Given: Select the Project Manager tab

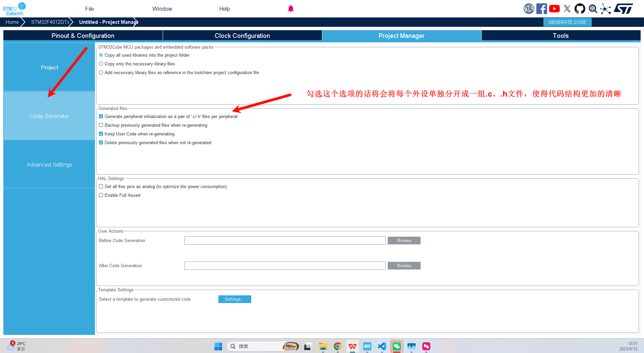Looking at the screenshot, I should click(x=401, y=36).
